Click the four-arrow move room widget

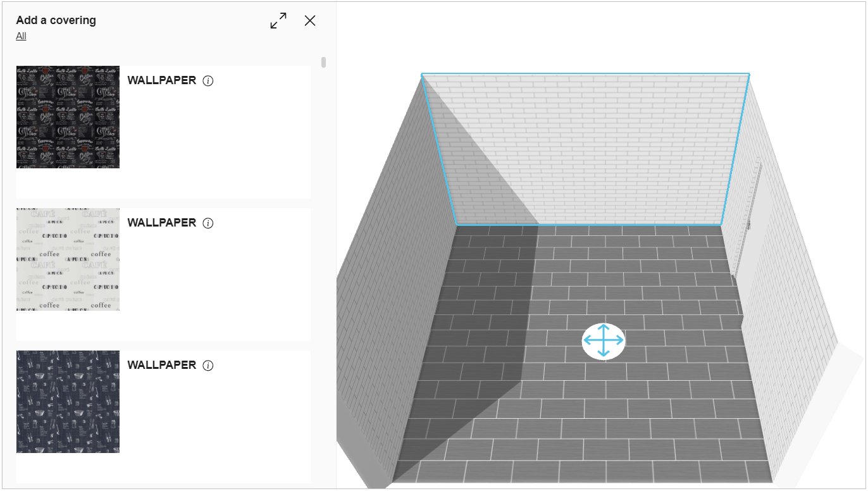(x=604, y=340)
